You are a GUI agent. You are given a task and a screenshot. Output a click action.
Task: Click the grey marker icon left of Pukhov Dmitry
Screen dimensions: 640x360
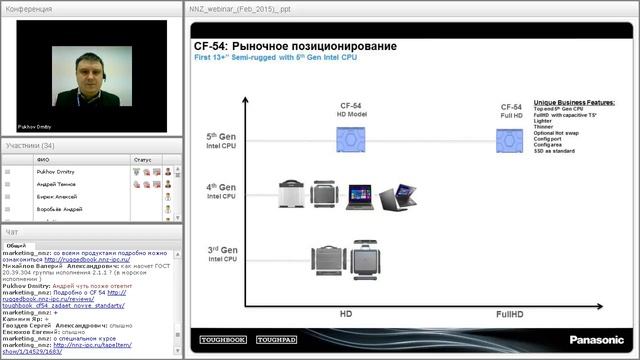(7, 172)
